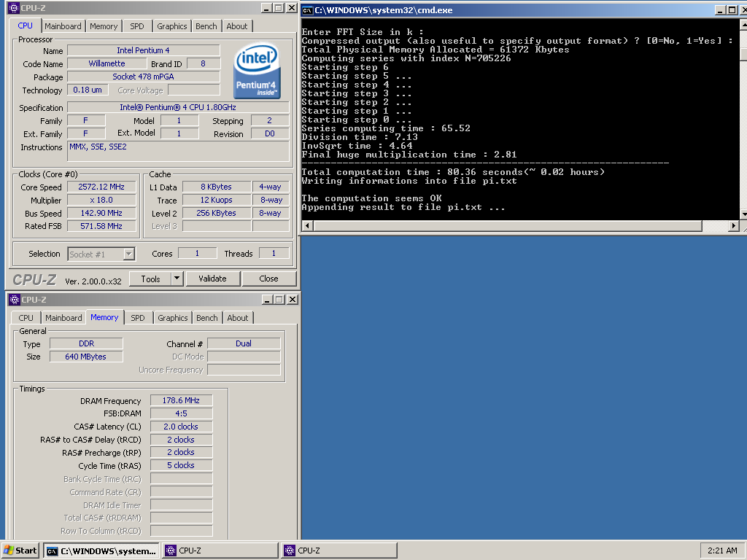The height and width of the screenshot is (560, 747).
Task: Click the Windows Start flag icon
Action: pos(8,551)
